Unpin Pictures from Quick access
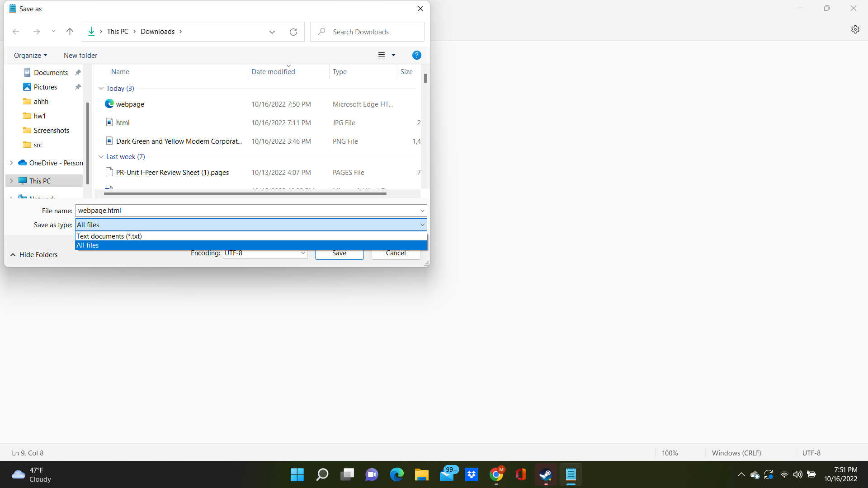Image resolution: width=868 pixels, height=488 pixels. pos(77,87)
